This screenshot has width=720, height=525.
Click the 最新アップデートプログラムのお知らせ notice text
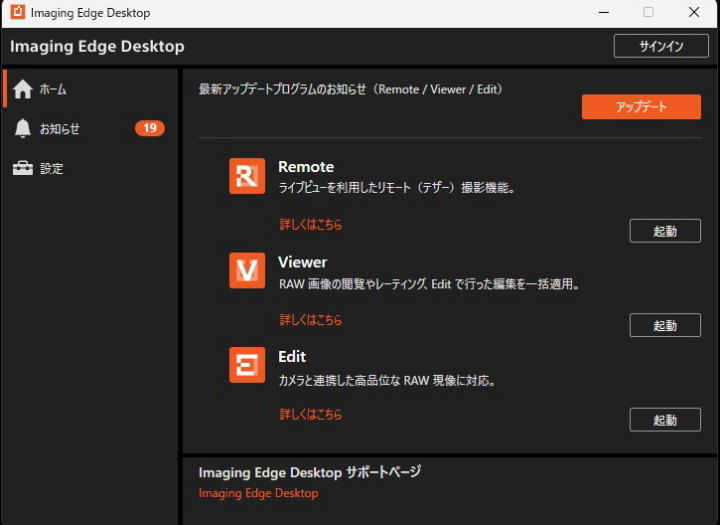[351, 89]
